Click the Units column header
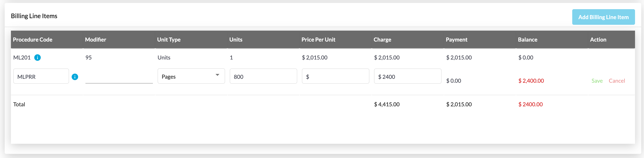This screenshot has width=644, height=158. pos(236,39)
